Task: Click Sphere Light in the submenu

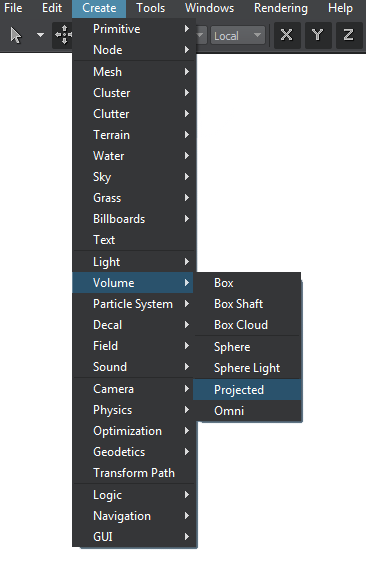Action: click(x=247, y=368)
